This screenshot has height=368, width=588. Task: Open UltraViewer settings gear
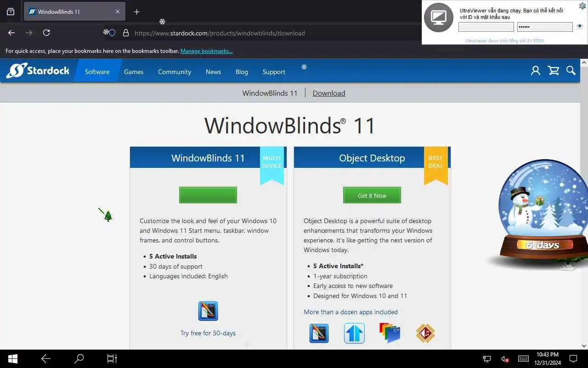point(582,6)
